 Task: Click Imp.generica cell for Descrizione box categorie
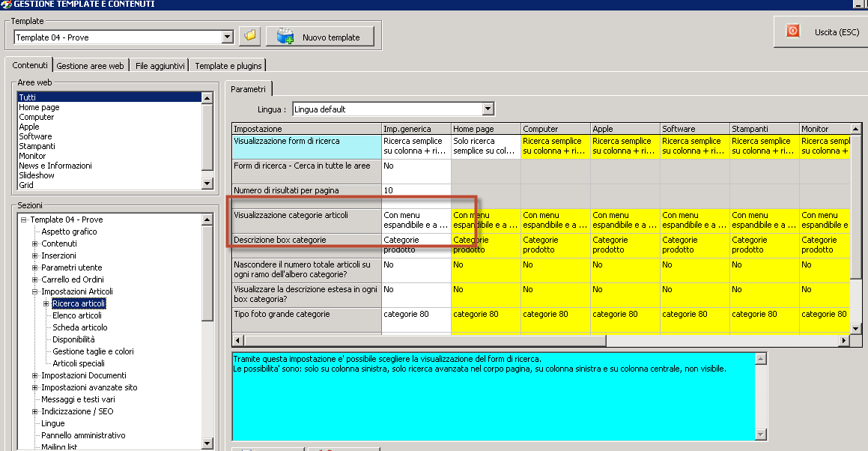tap(416, 240)
